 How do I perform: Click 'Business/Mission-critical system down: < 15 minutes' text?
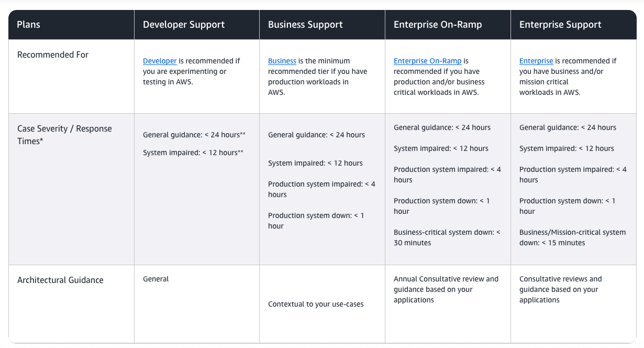pos(572,237)
